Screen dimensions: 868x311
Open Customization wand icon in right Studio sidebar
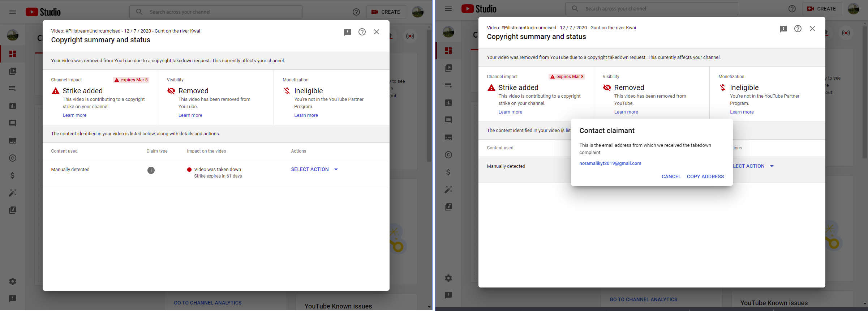[448, 189]
